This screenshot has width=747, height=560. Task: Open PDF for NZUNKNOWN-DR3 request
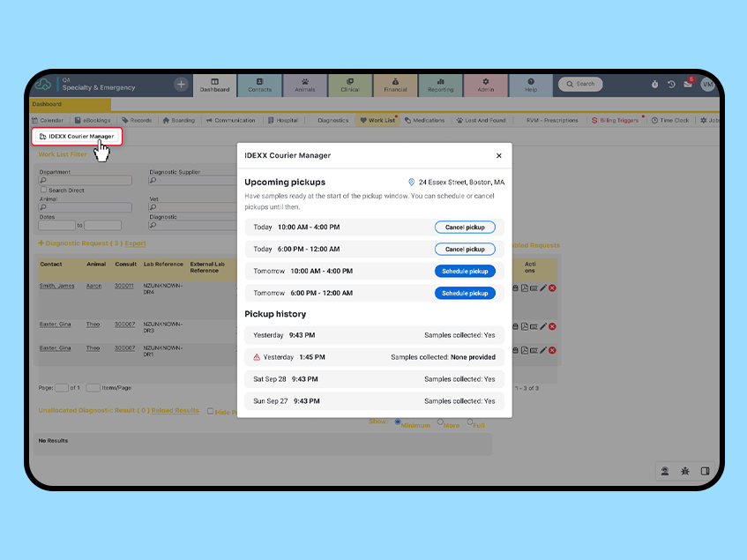point(525,326)
